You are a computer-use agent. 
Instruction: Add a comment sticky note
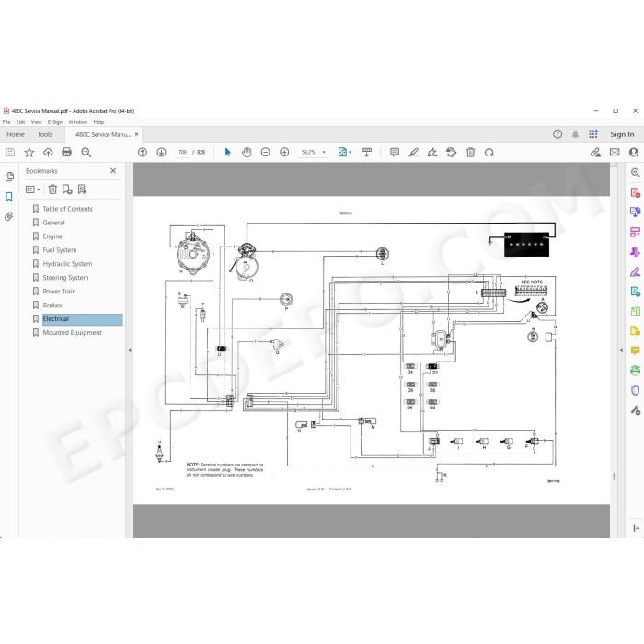click(x=395, y=153)
